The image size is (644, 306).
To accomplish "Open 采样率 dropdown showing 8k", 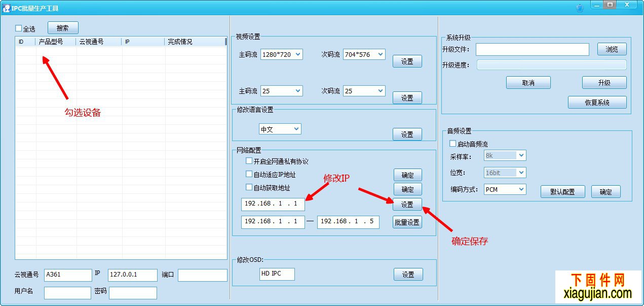I will (505, 155).
